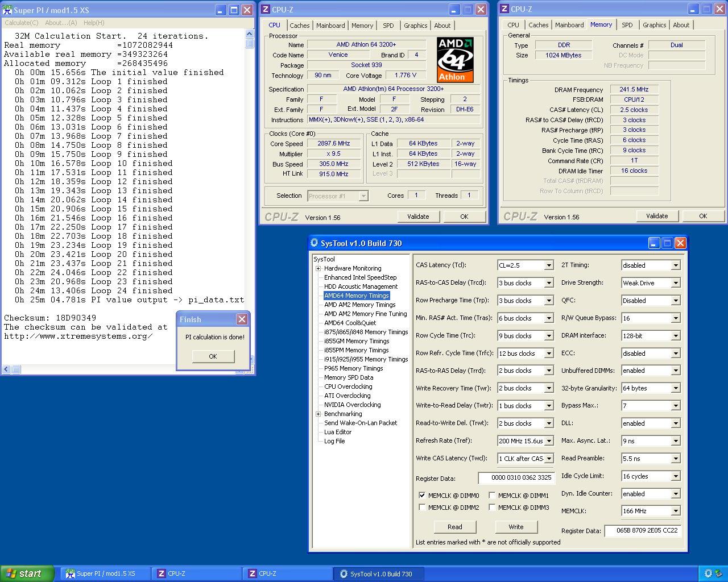Click the Register Data 0000 0310 field
Viewport: 728px width, 582px height.
[516, 478]
